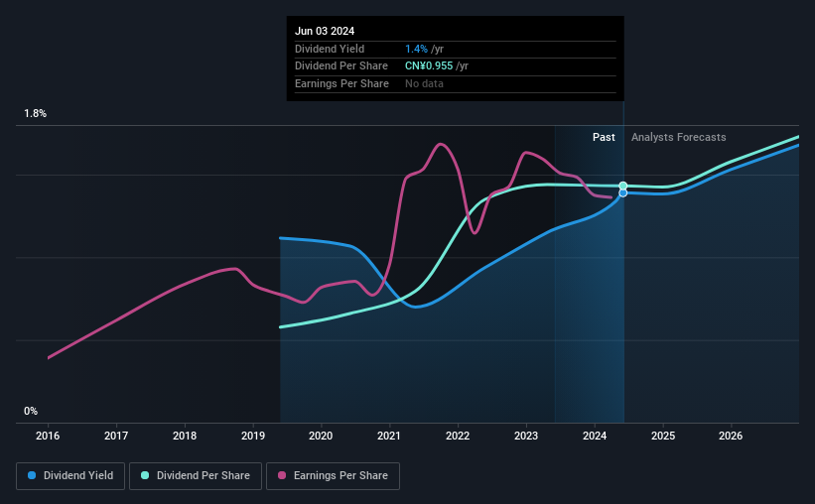Screen dimensions: 815x504
Task: Click the 1.8% y-axis label
Action: 36,114
